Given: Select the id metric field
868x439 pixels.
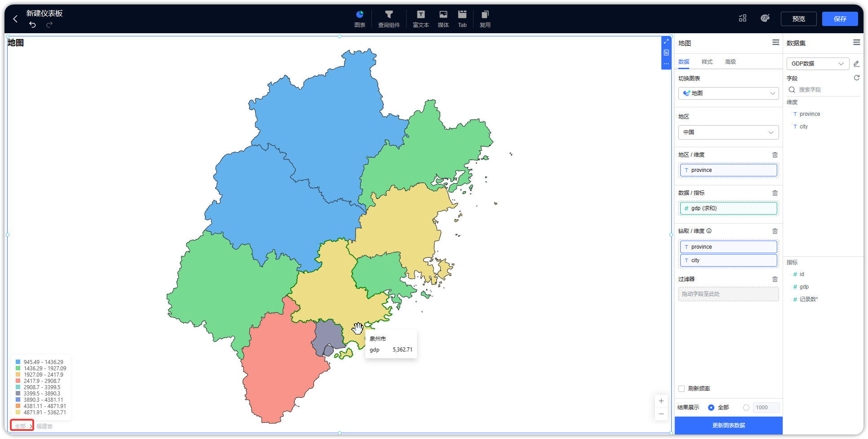Looking at the screenshot, I should pyautogui.click(x=802, y=274).
